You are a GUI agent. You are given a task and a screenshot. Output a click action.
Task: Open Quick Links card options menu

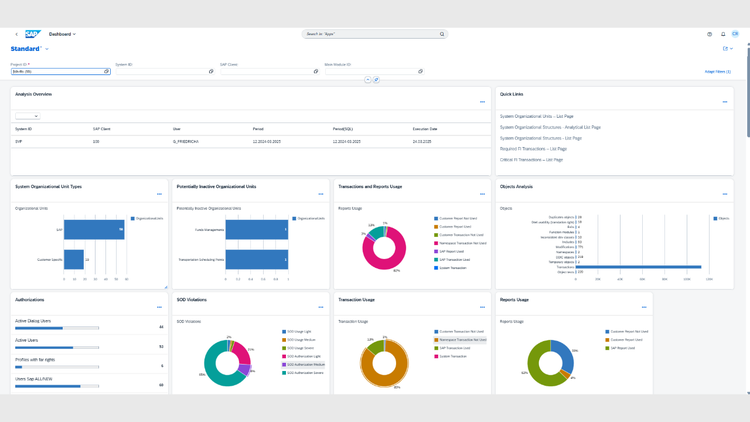[725, 102]
